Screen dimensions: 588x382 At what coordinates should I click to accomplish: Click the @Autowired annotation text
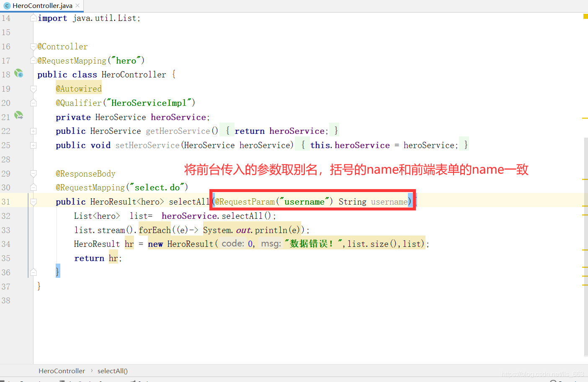point(79,89)
